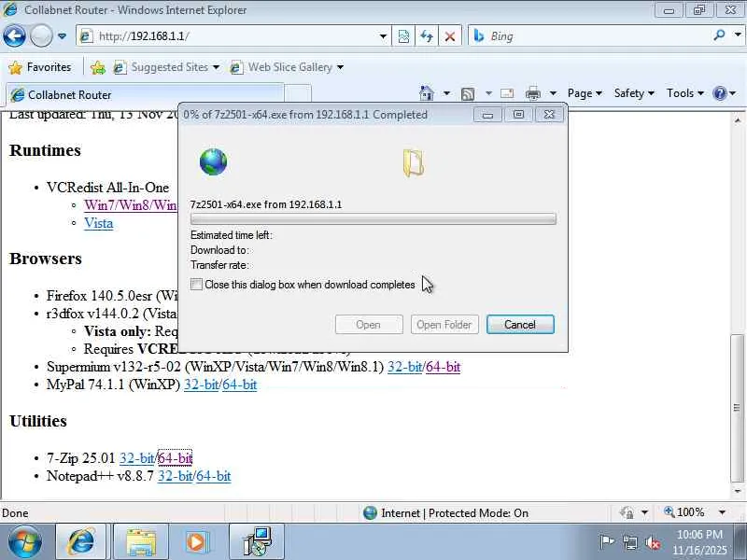Screen dimensions: 747x560
Task: Click the red Stop loading icon
Action: (450, 36)
